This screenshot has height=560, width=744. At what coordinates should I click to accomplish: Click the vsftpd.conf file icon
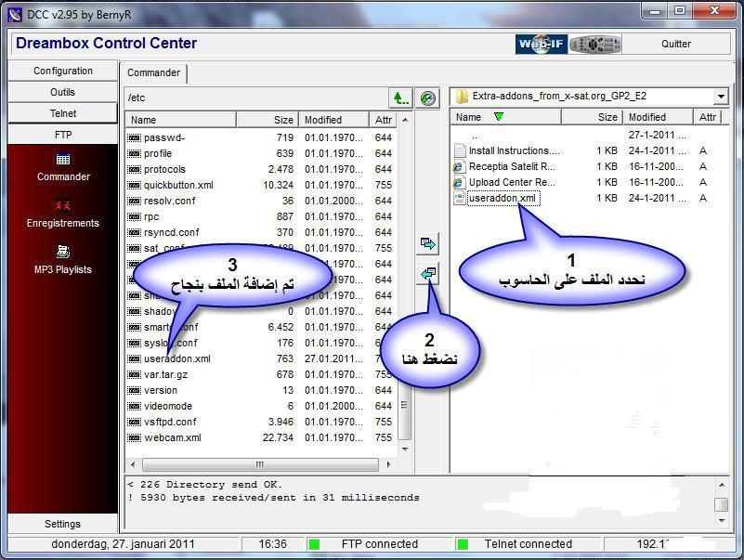pyautogui.click(x=135, y=422)
